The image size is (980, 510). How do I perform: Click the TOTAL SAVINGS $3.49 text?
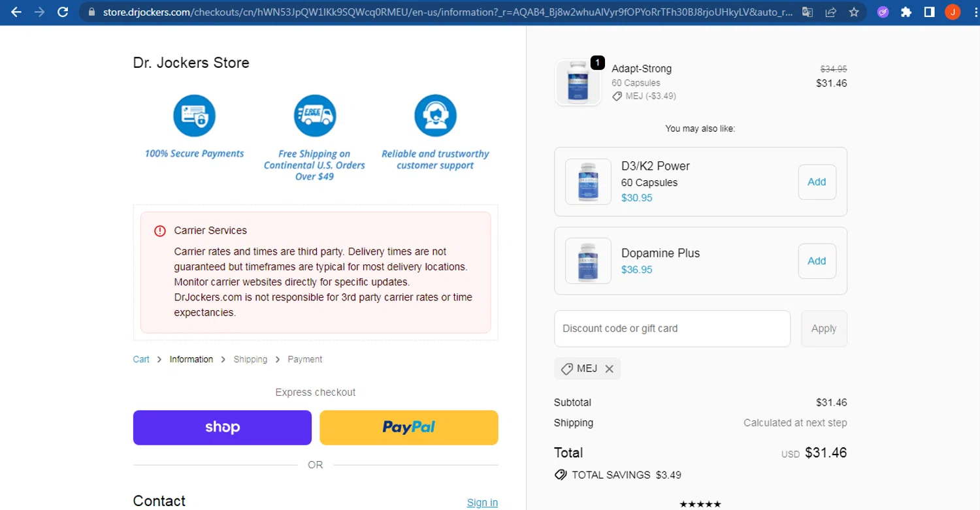point(627,475)
